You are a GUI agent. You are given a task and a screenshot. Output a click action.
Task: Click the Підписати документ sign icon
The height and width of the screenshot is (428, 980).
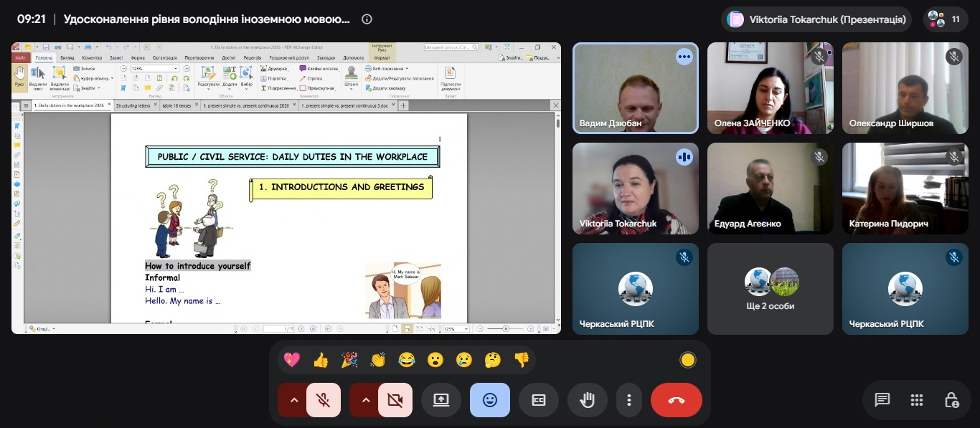451,77
